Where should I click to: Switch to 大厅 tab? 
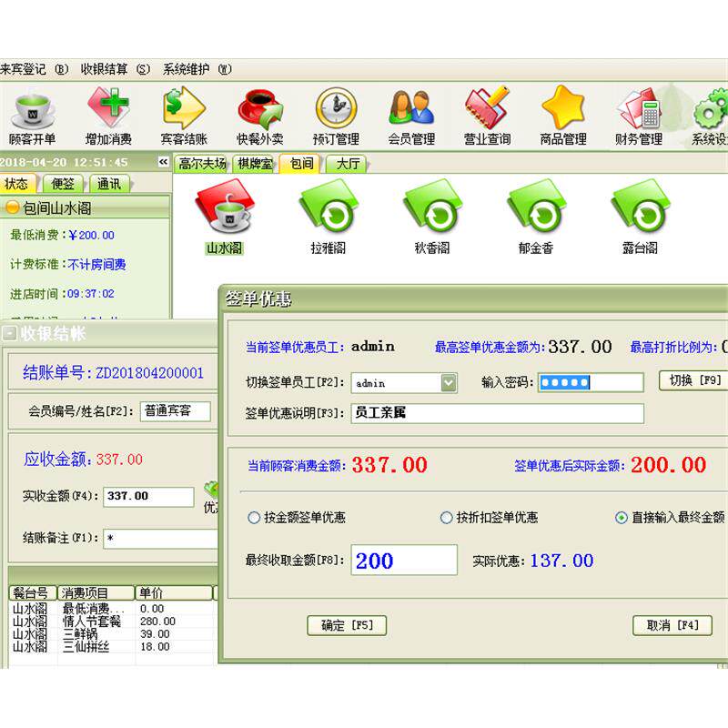click(x=348, y=164)
